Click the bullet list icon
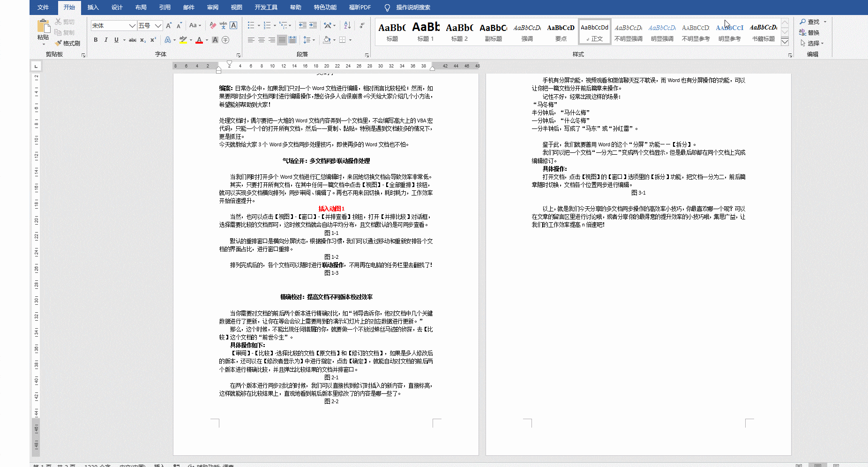Image resolution: width=868 pixels, height=467 pixels. coord(251,25)
